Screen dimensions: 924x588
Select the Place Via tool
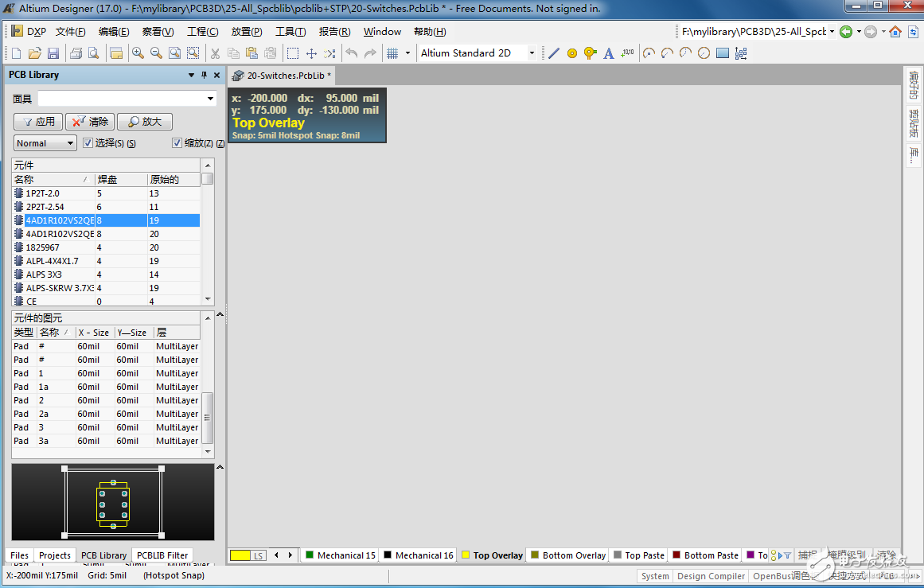click(590, 53)
